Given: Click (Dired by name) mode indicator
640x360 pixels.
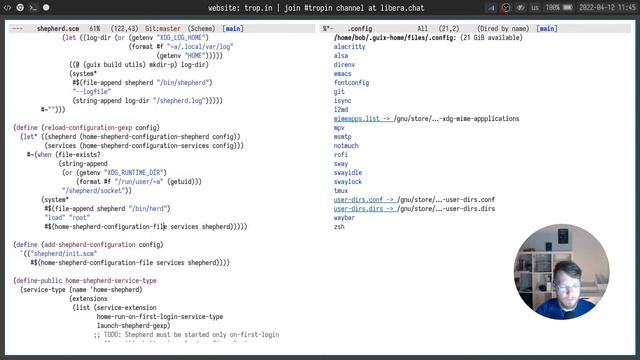Looking at the screenshot, I should [503, 29].
